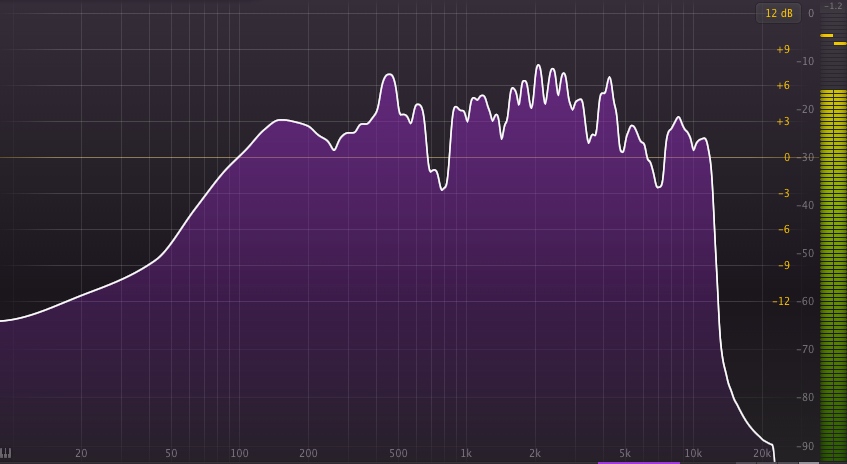This screenshot has width=847, height=464.
Task: Toggle the piano keyboard display icon
Action: tap(6, 453)
